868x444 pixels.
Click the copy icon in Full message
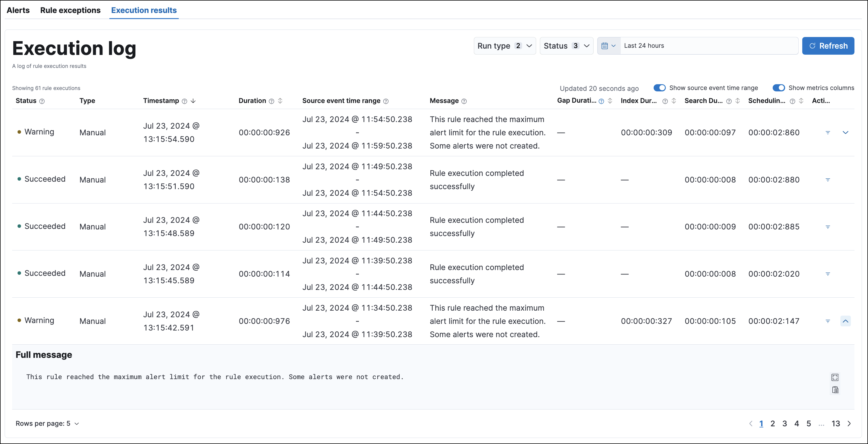(x=836, y=390)
